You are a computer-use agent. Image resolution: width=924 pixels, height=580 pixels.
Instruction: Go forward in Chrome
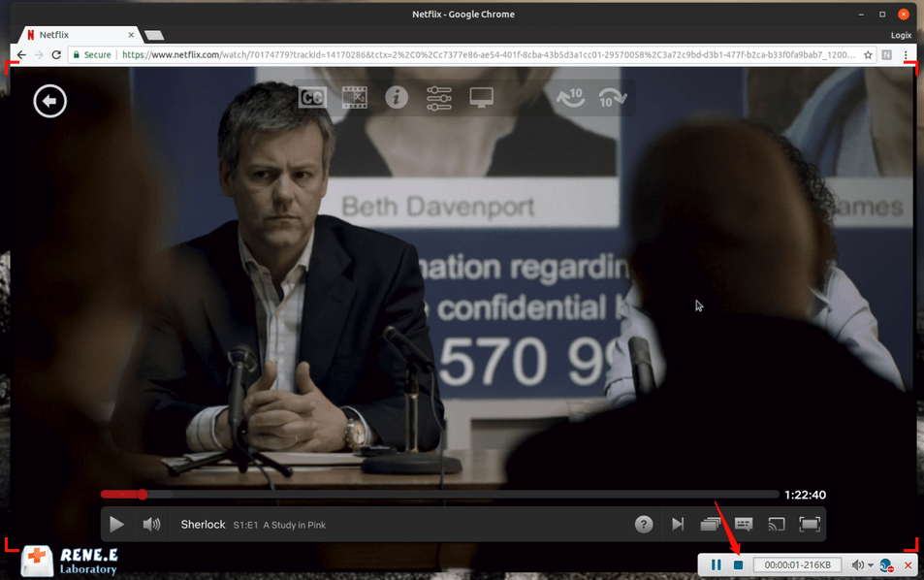pos(39,55)
